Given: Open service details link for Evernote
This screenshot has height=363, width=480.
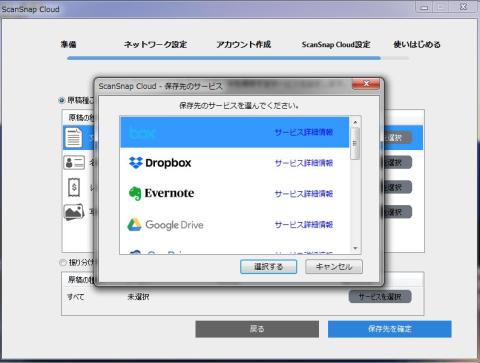Looking at the screenshot, I should coord(304,194).
